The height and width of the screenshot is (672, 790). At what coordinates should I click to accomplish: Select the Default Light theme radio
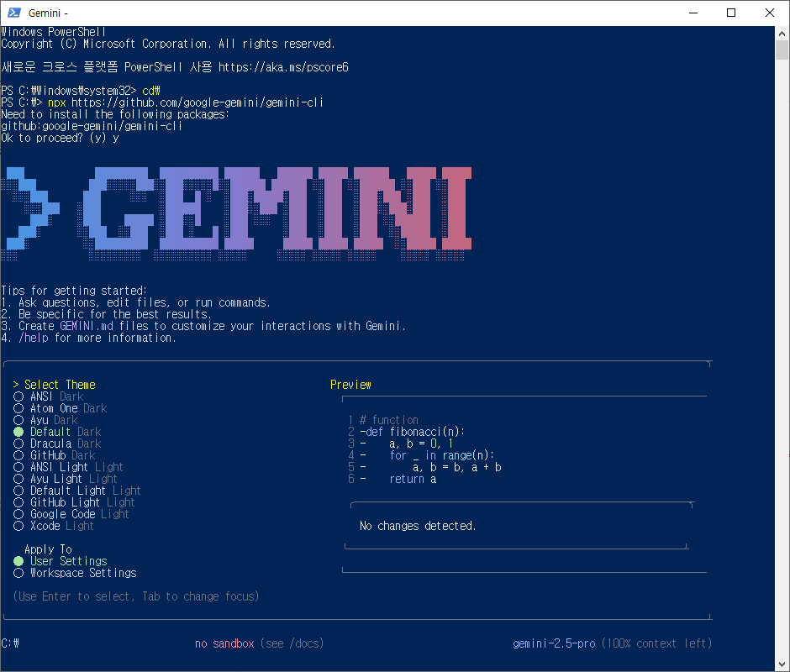[x=18, y=491]
